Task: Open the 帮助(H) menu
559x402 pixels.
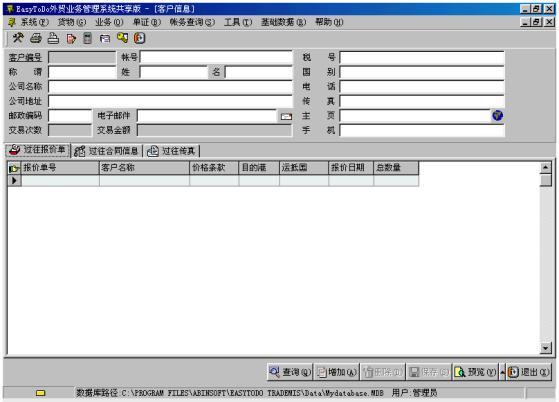Action: [329, 22]
